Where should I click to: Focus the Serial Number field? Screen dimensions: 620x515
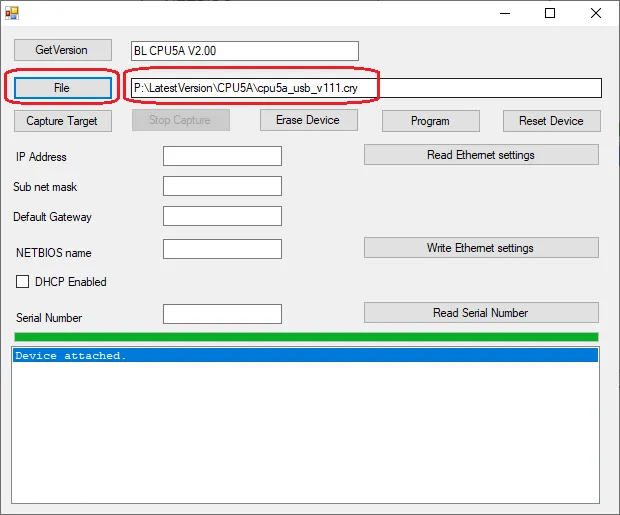click(x=222, y=314)
